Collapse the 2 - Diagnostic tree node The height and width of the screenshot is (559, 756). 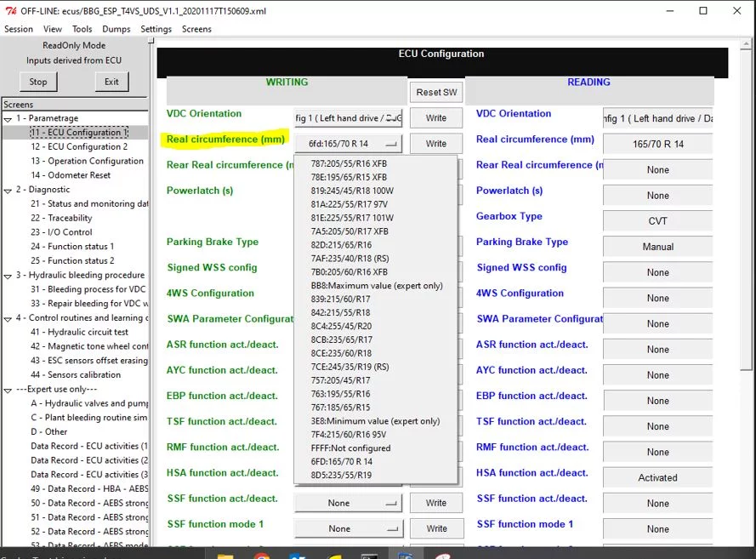(8, 190)
